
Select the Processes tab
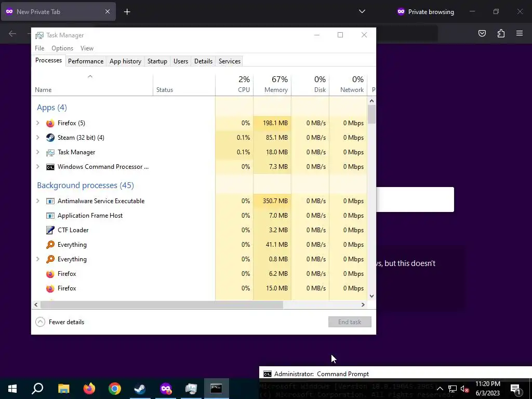48,60
